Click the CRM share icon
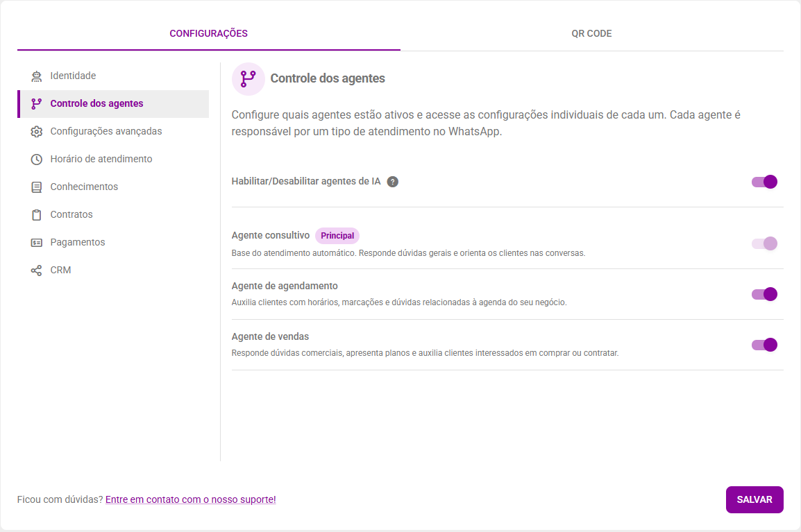Viewport: 801px width, 532px height. click(36, 270)
